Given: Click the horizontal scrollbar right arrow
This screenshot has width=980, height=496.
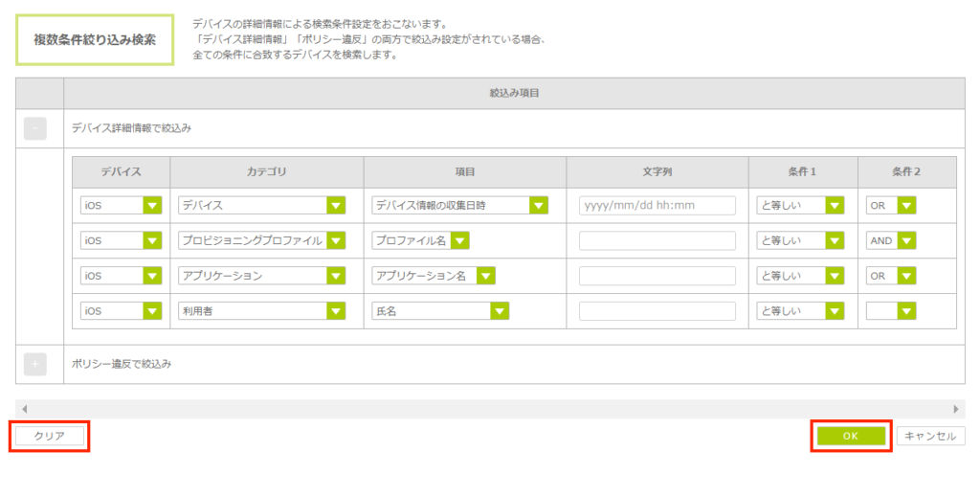Looking at the screenshot, I should (x=955, y=409).
